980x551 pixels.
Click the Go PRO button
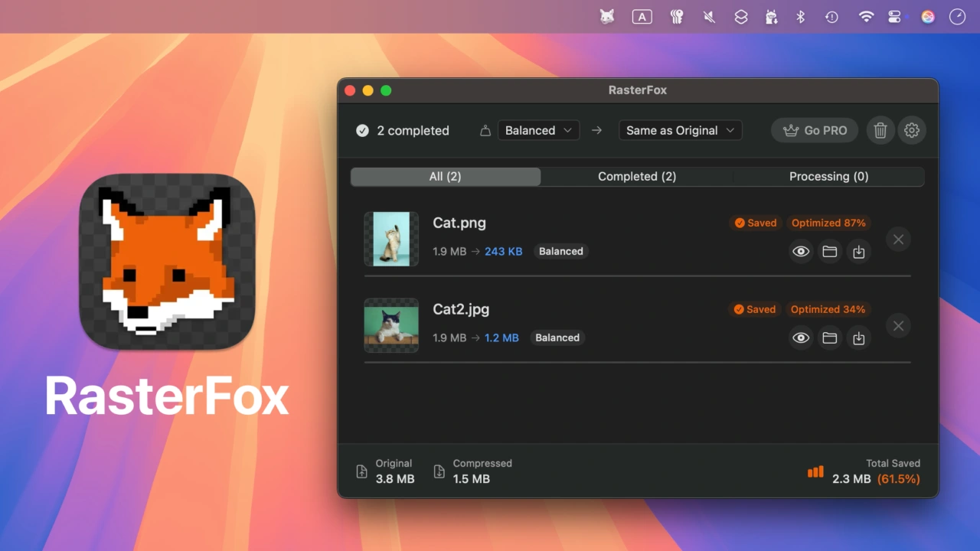tap(815, 131)
